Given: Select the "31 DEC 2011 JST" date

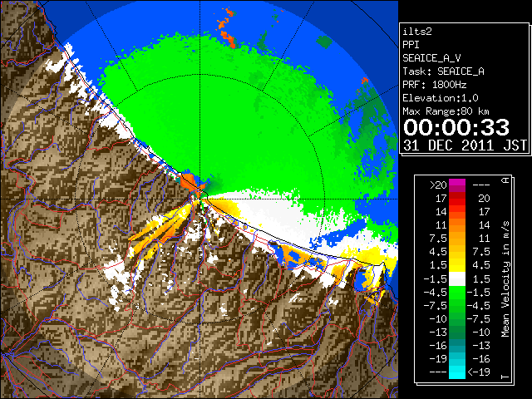Looking at the screenshot, I should [465, 145].
